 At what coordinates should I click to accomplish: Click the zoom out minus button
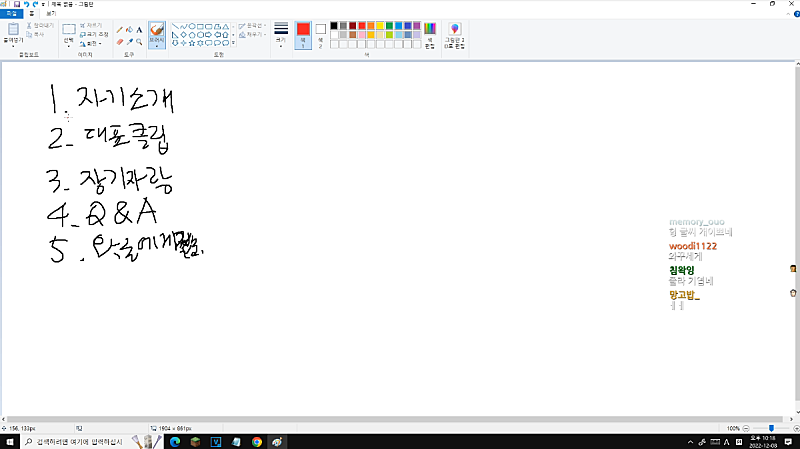pos(746,429)
